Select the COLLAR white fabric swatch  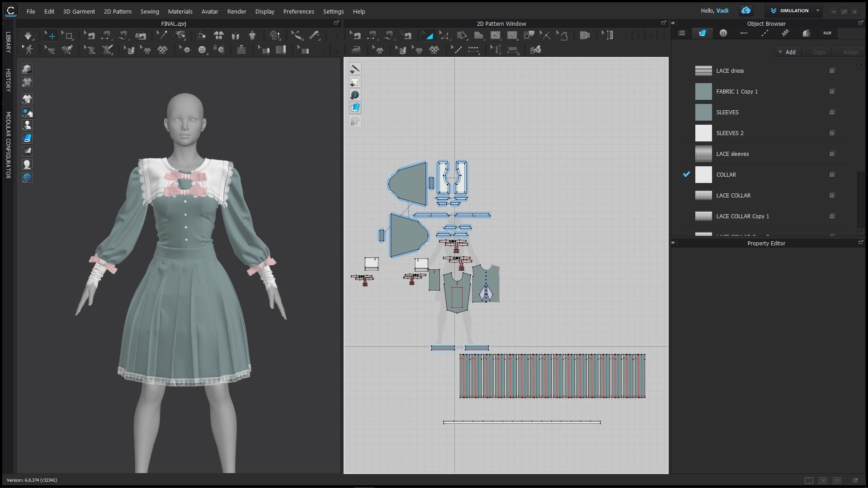(x=703, y=174)
